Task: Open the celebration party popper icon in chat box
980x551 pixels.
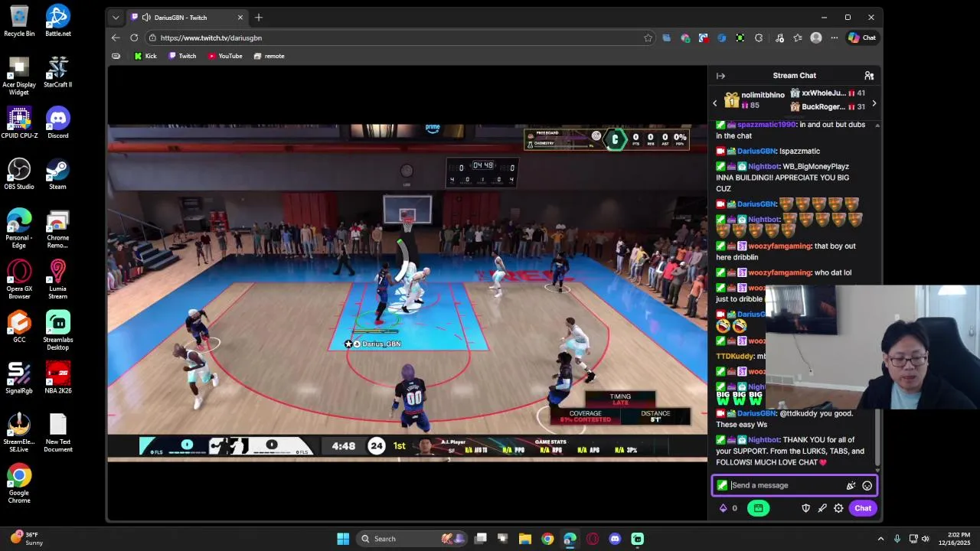Action: pos(851,485)
